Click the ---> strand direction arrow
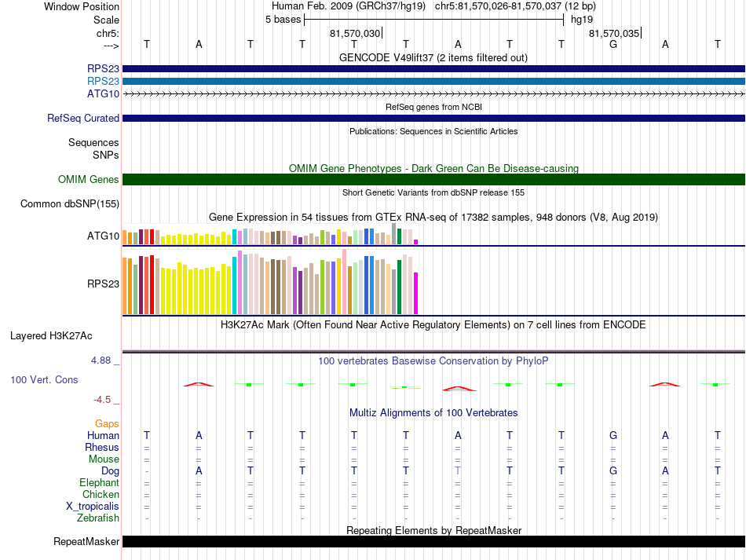 coord(111,46)
